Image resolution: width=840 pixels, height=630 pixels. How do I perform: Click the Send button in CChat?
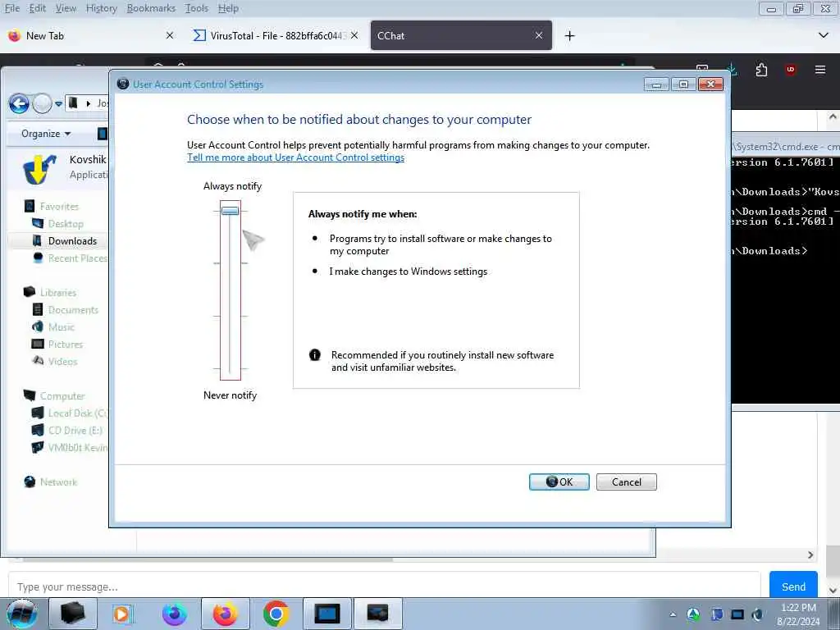pos(793,587)
